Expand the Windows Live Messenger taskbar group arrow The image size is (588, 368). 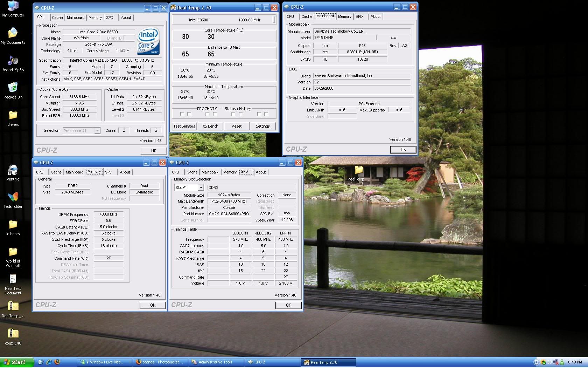click(129, 362)
